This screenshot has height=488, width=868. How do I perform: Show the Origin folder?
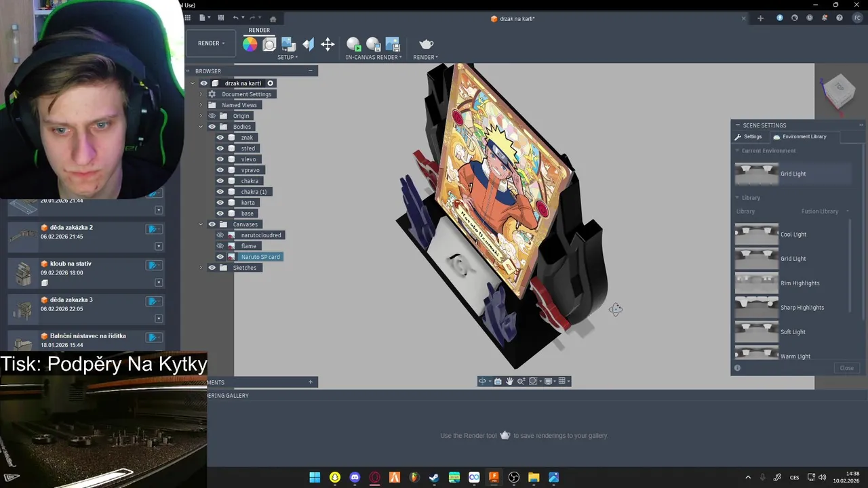(212, 116)
